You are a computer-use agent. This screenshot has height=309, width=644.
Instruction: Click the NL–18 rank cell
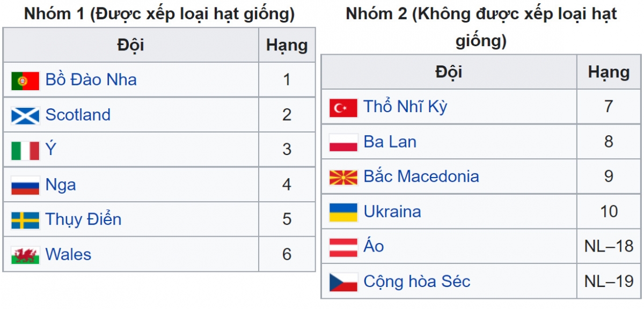[x=609, y=246]
